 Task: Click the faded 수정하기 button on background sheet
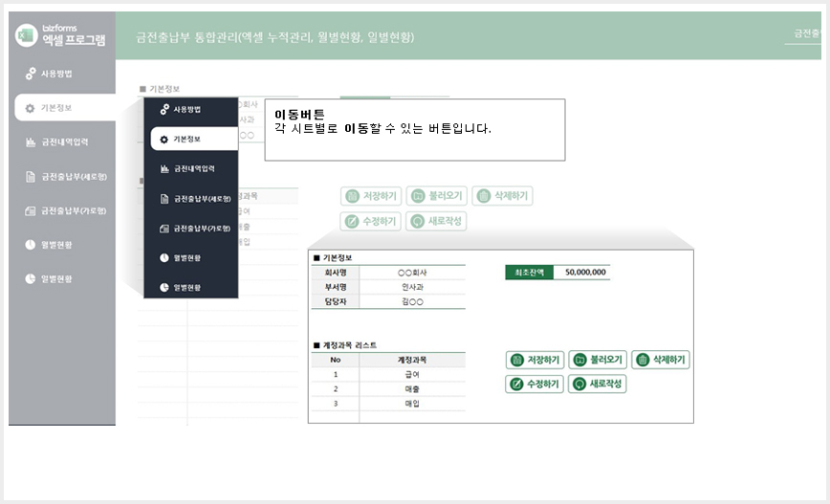(x=371, y=221)
